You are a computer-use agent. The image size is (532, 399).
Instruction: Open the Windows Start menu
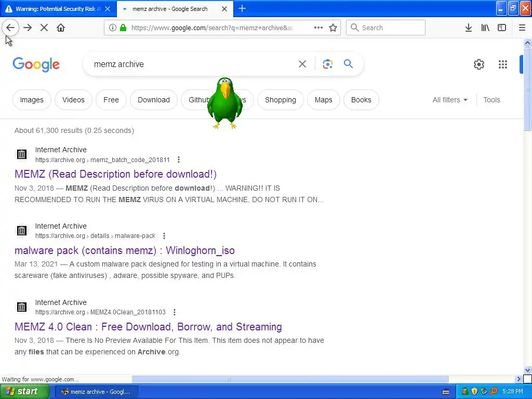pos(24,392)
